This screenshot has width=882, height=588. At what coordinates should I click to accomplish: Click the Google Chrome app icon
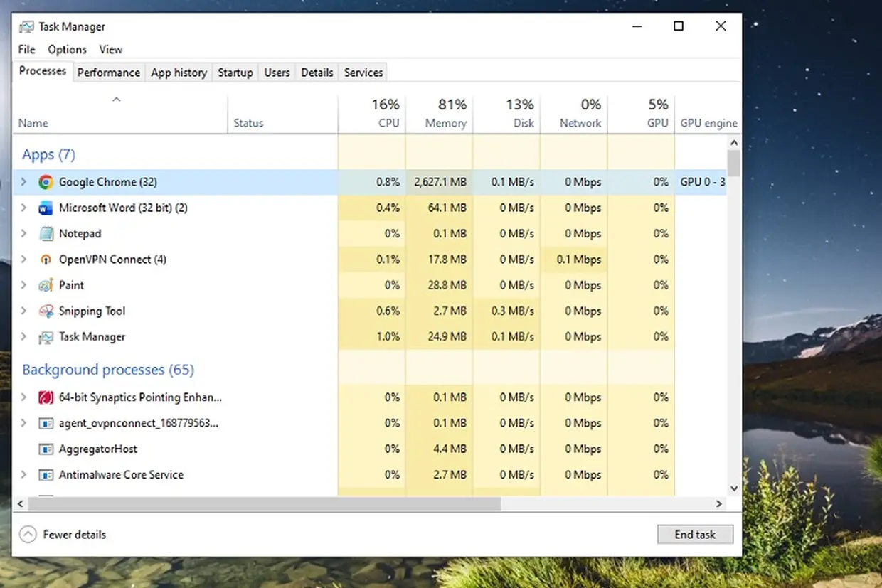[x=46, y=182]
